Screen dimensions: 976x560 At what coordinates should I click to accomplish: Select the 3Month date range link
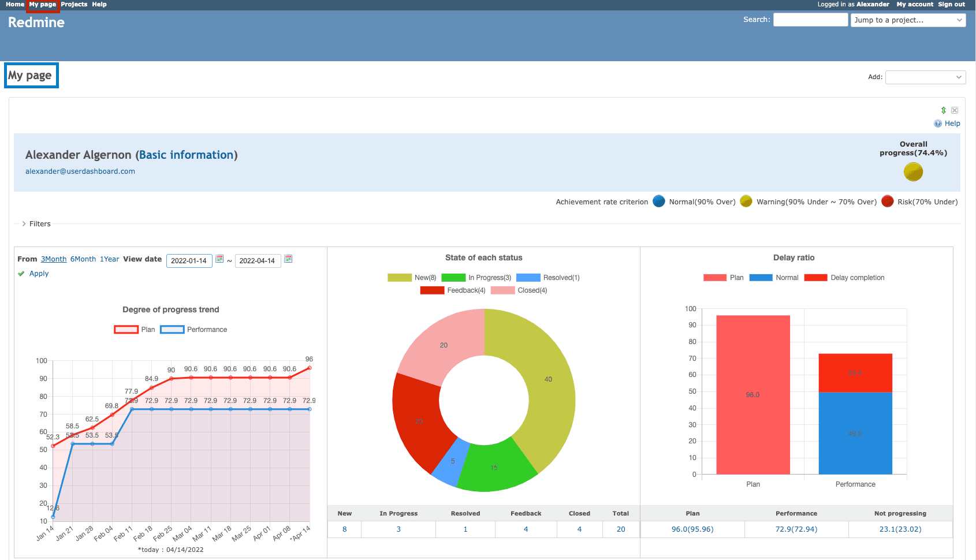[53, 259]
